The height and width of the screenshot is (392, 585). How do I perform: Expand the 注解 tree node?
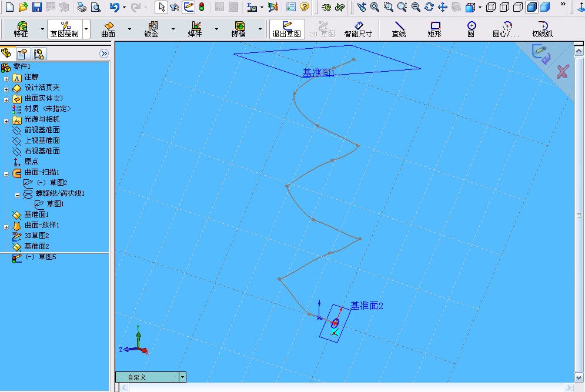click(6, 79)
